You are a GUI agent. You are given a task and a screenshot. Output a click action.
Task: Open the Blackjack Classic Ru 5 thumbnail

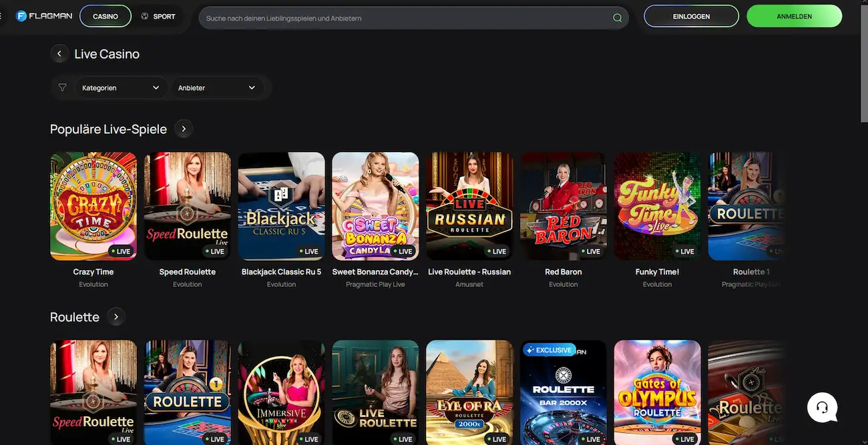pyautogui.click(x=282, y=206)
